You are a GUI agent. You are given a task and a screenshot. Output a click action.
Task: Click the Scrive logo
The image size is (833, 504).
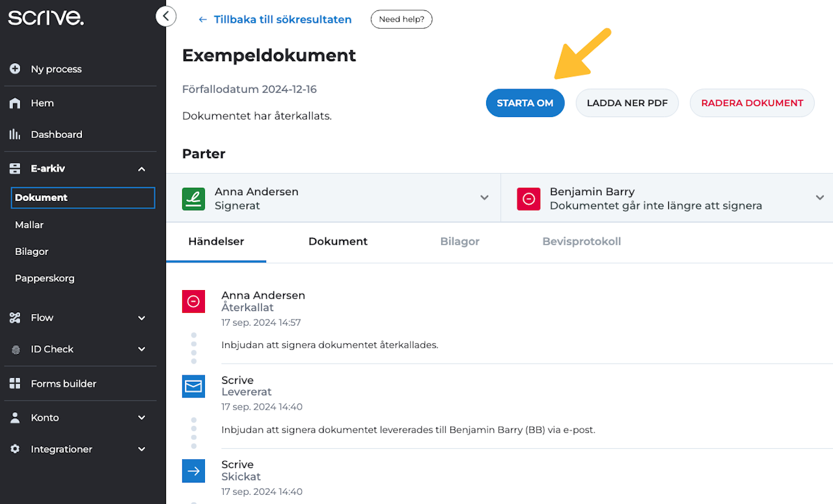pos(46,18)
